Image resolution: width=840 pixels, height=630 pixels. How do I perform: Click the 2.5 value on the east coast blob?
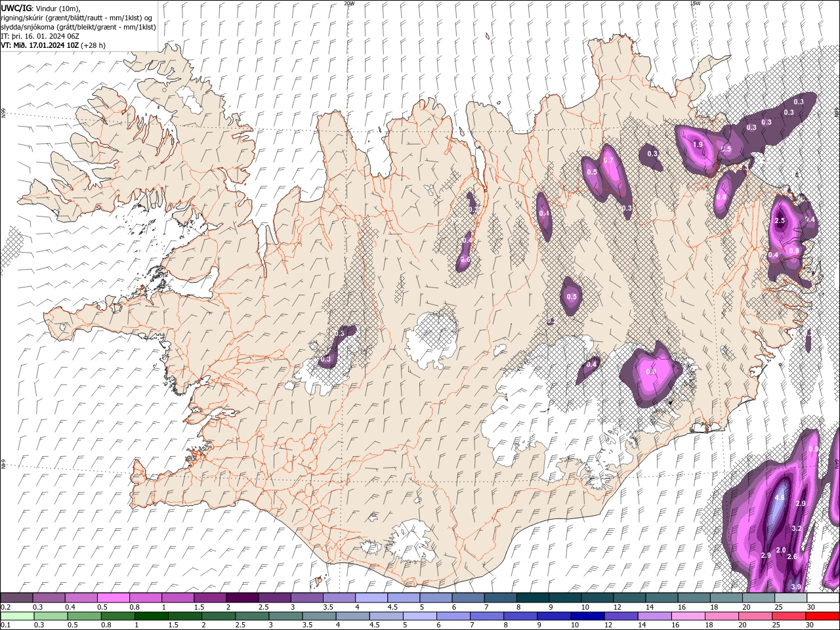pyautogui.click(x=780, y=221)
